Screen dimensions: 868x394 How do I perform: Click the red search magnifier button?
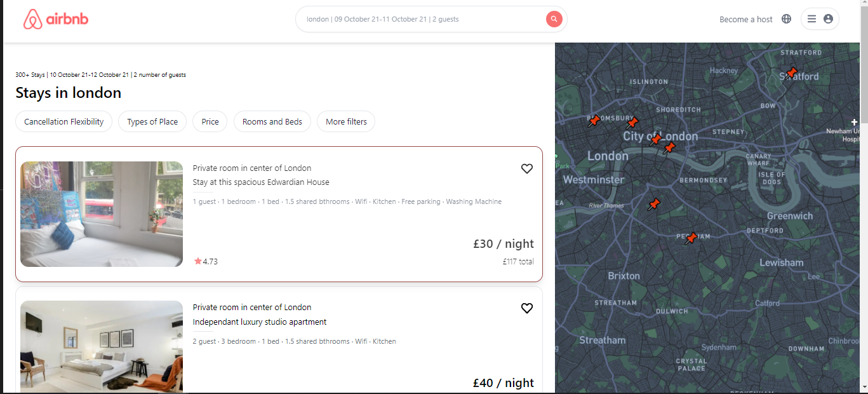554,19
